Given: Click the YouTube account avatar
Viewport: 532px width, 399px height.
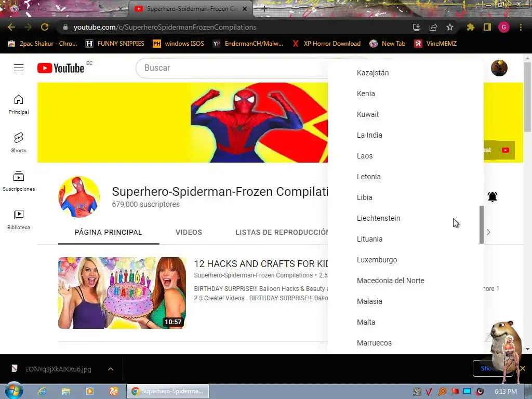Looking at the screenshot, I should click(499, 68).
